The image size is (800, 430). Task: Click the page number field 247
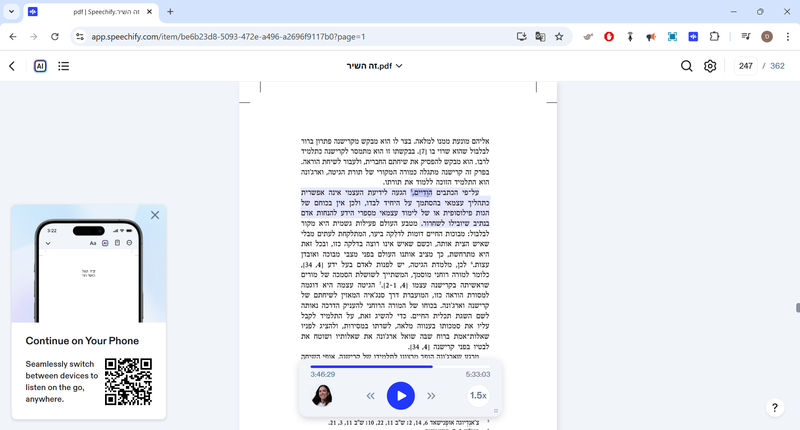pyautogui.click(x=745, y=66)
